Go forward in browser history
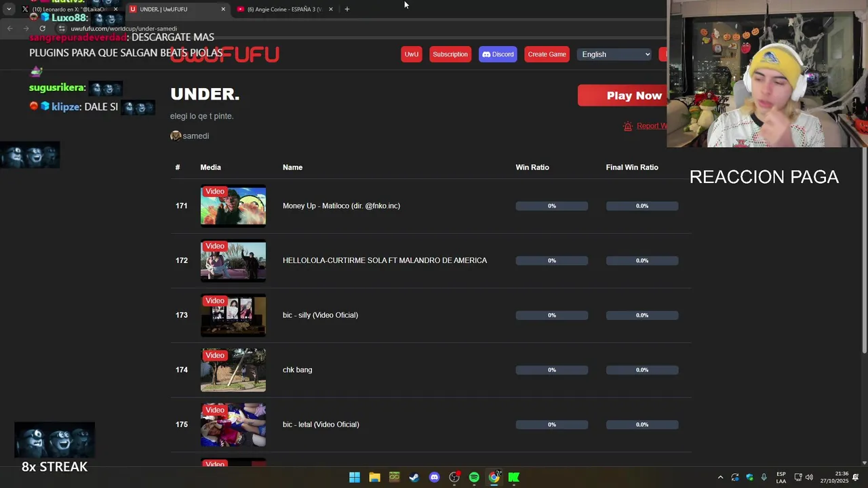 26,28
